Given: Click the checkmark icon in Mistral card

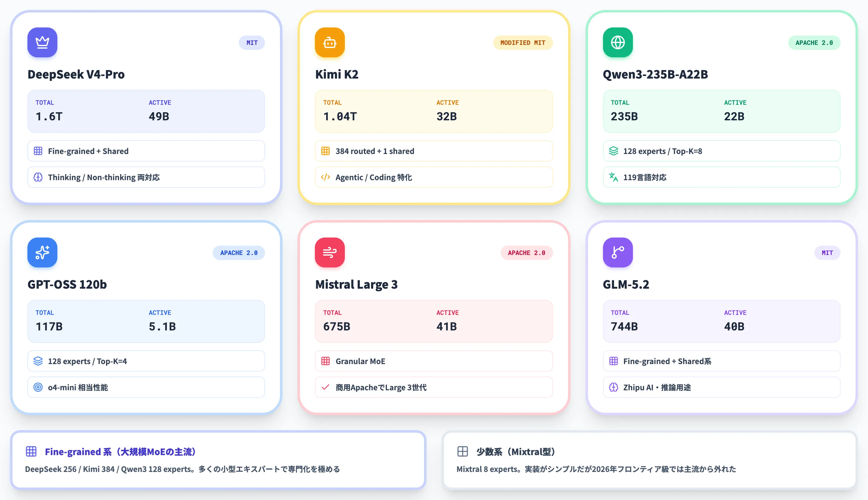Looking at the screenshot, I should point(325,387).
